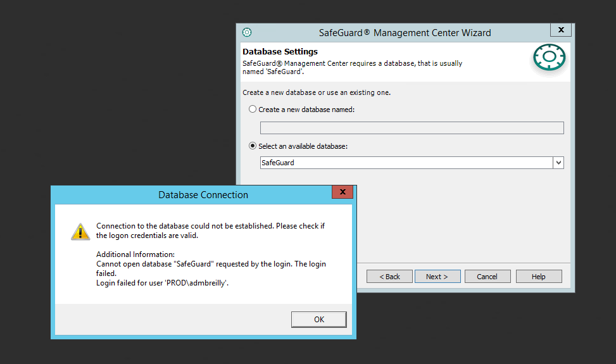Open Help in the wizard
Image resolution: width=616 pixels, height=364 pixels.
coord(539,277)
